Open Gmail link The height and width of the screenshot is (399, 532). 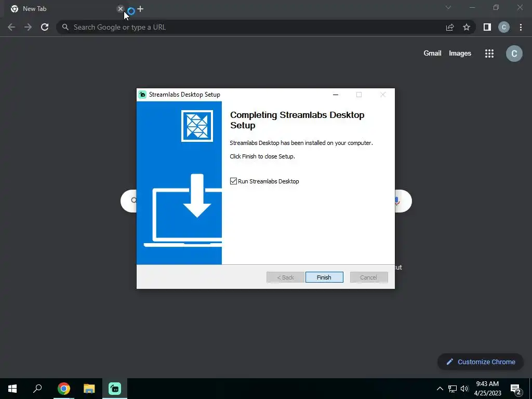tap(432, 54)
